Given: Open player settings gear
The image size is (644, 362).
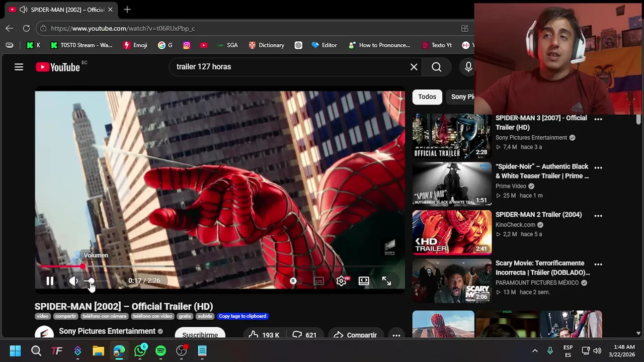Looking at the screenshot, I should (341, 281).
